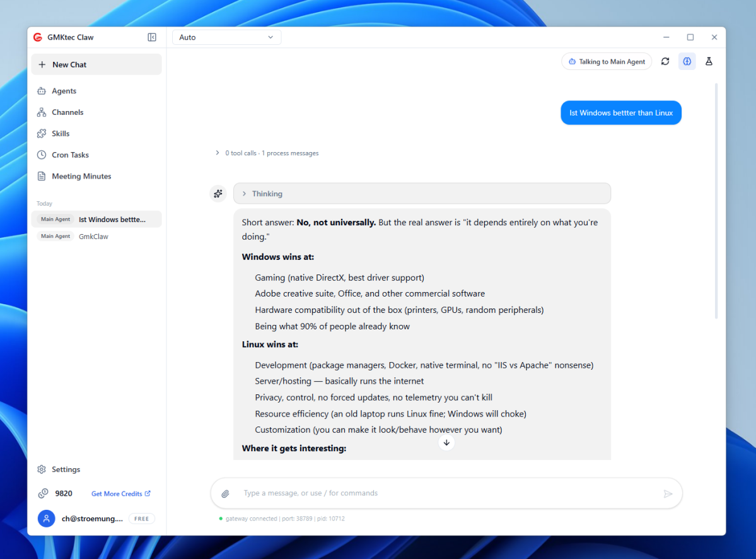
Task: Click the FREE plan badge
Action: pos(141,519)
